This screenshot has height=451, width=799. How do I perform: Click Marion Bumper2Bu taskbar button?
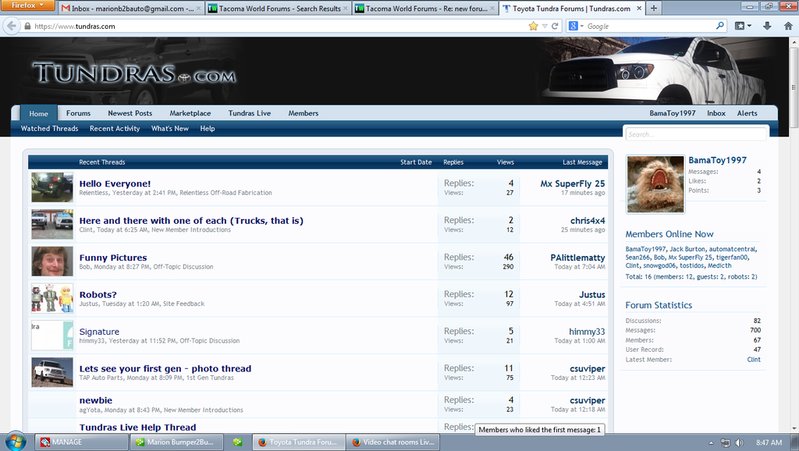pos(176,442)
